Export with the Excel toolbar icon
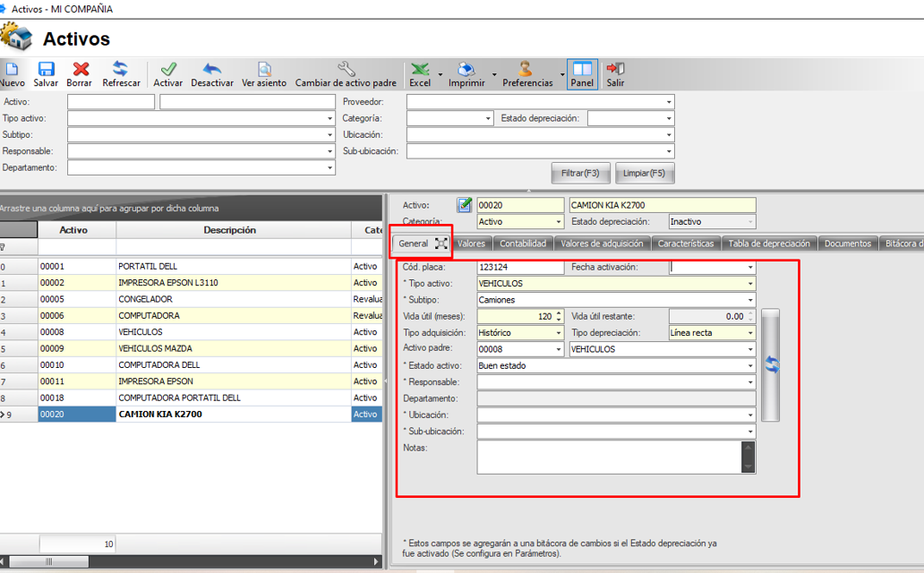This screenshot has width=924, height=573. 419,70
